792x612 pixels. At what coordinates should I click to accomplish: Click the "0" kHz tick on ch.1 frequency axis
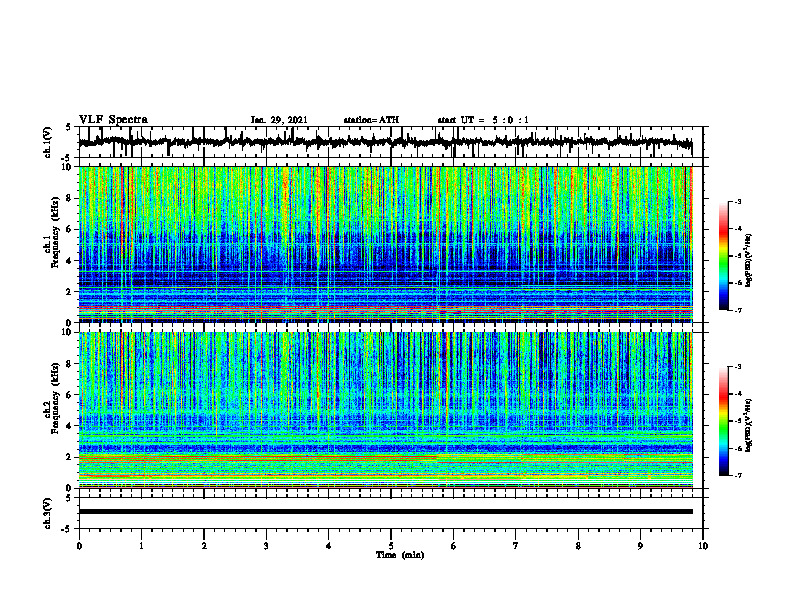(x=70, y=323)
